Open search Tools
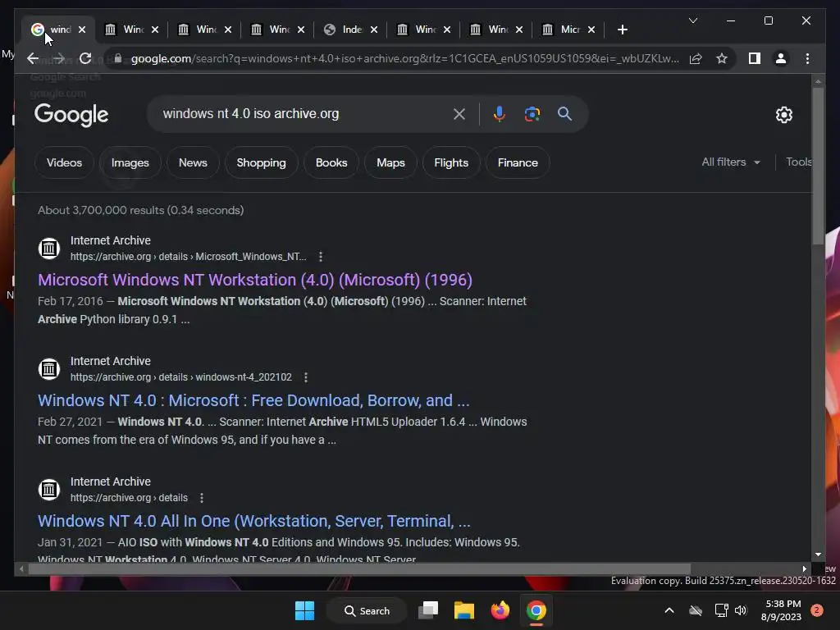The width and height of the screenshot is (840, 630). point(798,162)
